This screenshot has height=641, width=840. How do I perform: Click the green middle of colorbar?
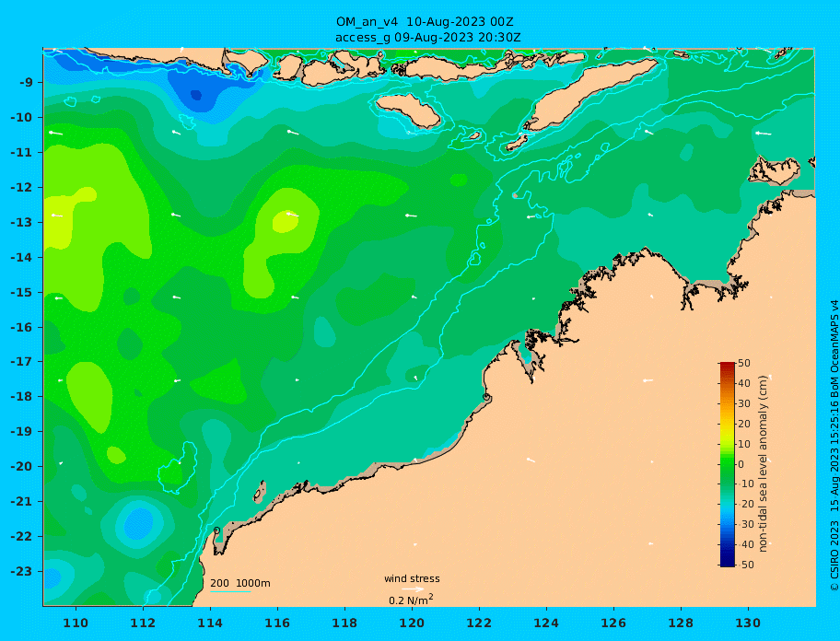tap(727, 464)
